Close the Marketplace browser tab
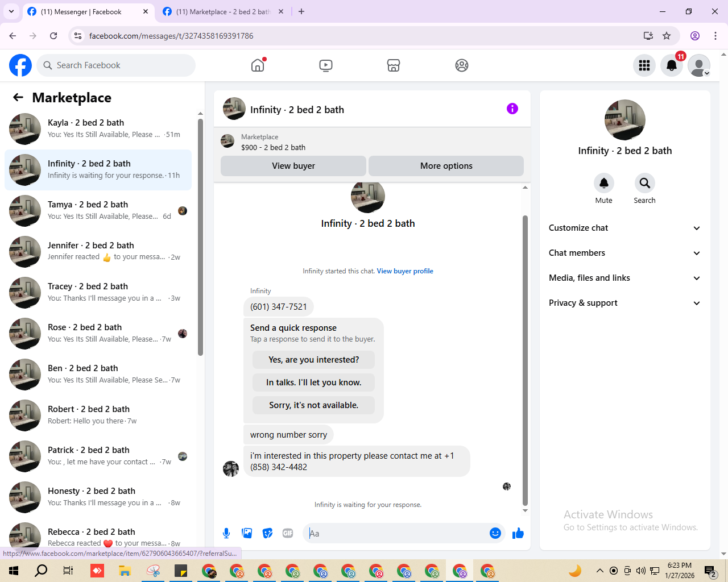This screenshot has width=728, height=582. pyautogui.click(x=281, y=11)
